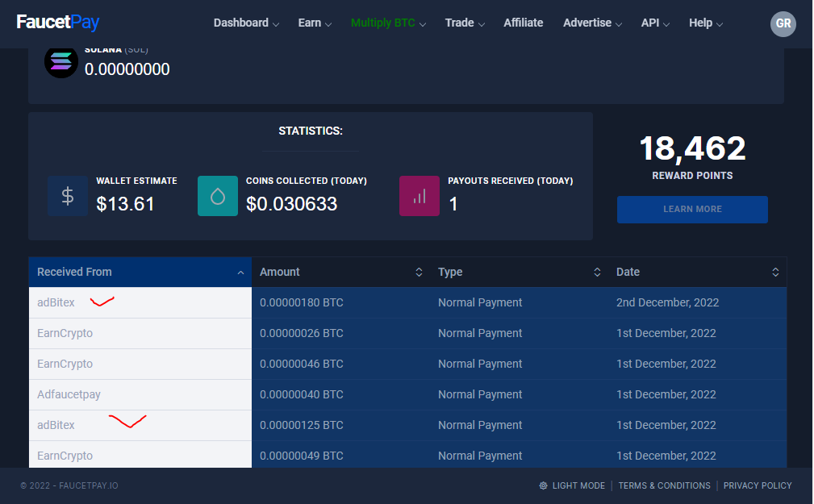
Task: Click the sun icon beside Light Mode
Action: tap(544, 485)
